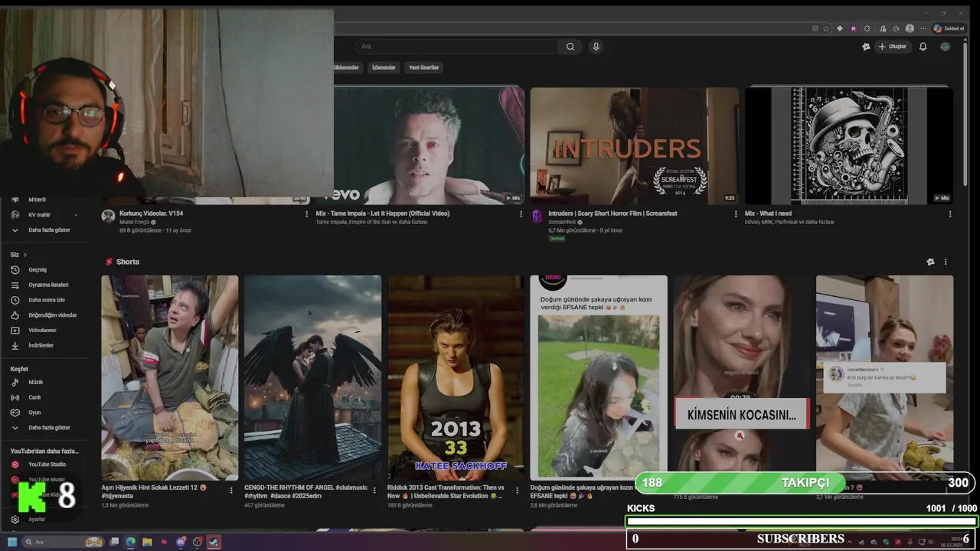Click the icon left of Oluştur button
The image size is (980, 551).
[x=866, y=47]
